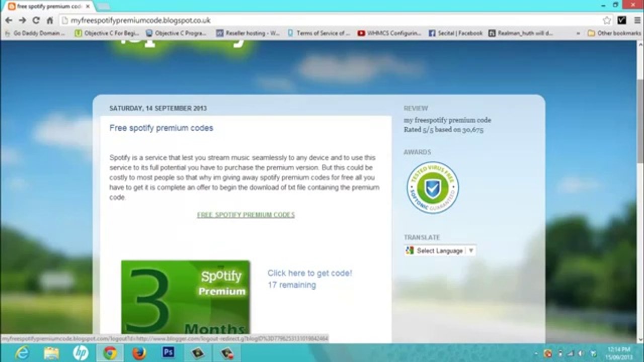The width and height of the screenshot is (644, 362).
Task: Open the Objective C For Begi... bookmark
Action: point(107,33)
